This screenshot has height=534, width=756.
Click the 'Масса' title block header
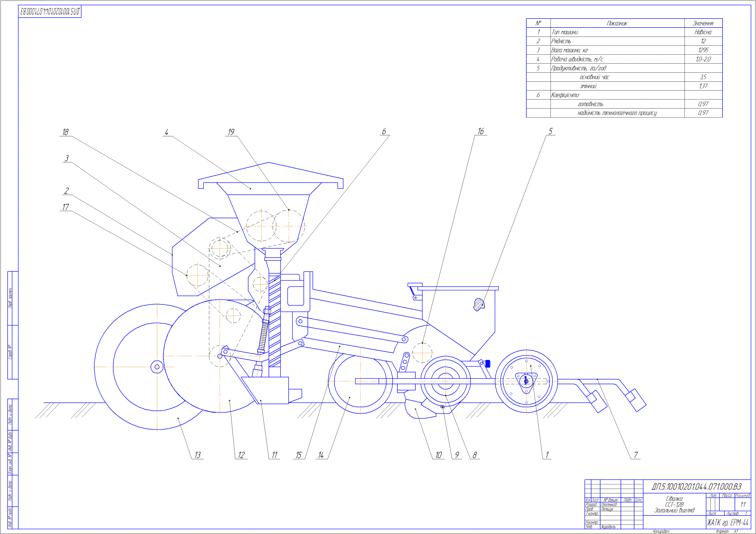point(727,496)
